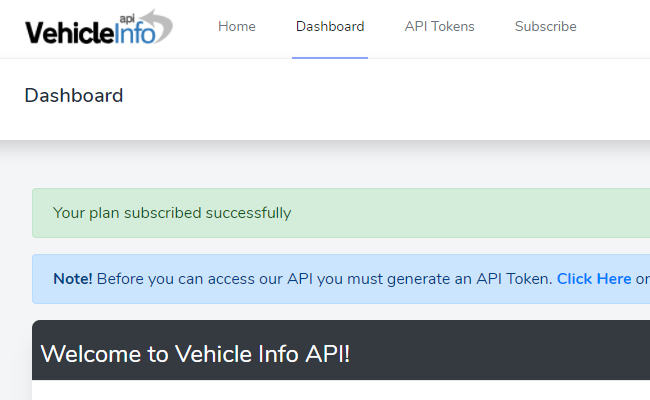This screenshot has width=650, height=400.
Task: Click 'Your plan subscribed successfully' message
Action: tap(172, 213)
